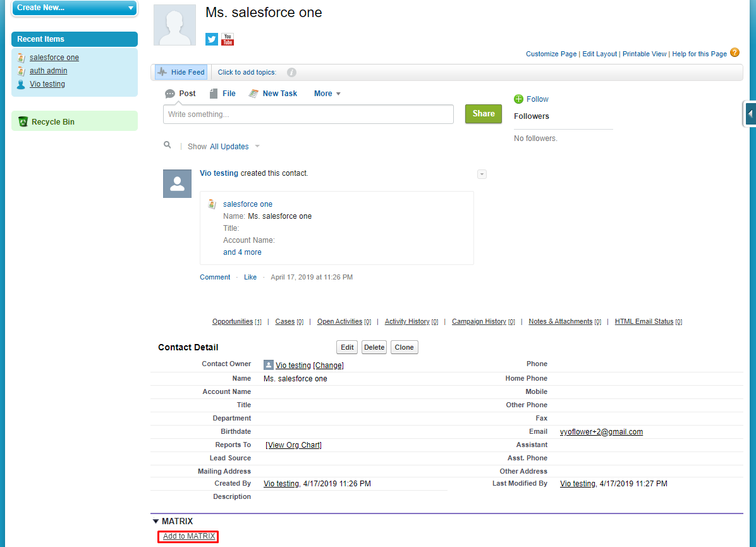This screenshot has height=547, width=756.
Task: Click the speech bubble Post icon
Action: click(169, 94)
